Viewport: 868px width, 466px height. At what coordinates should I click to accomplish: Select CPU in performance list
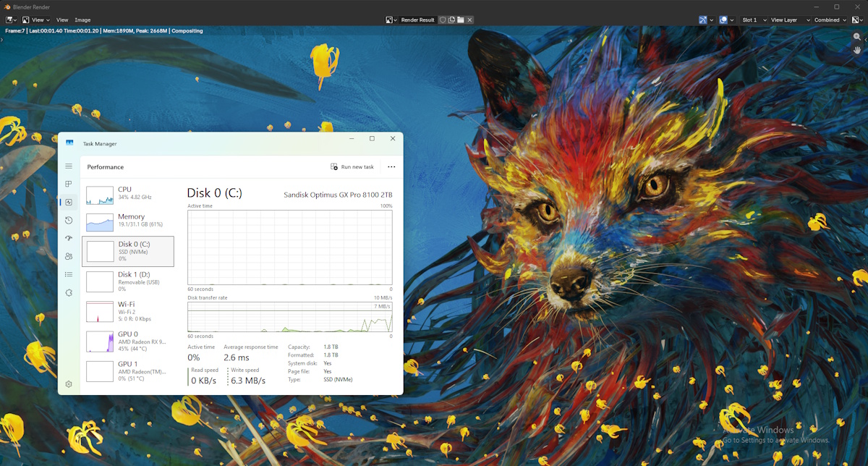tap(128, 195)
